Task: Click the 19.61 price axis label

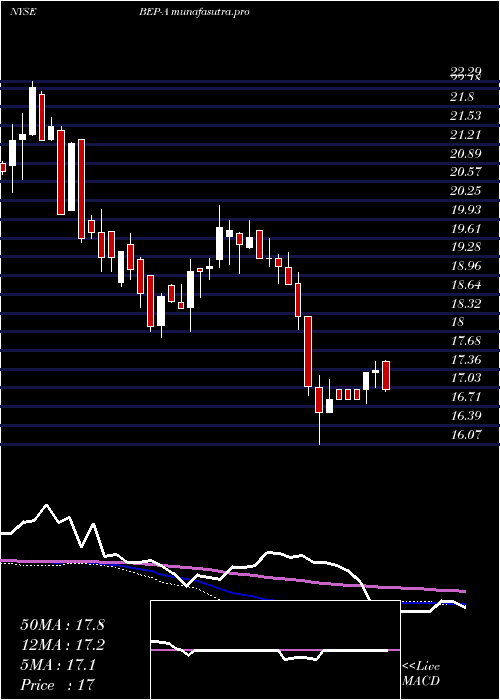Action: (466, 229)
